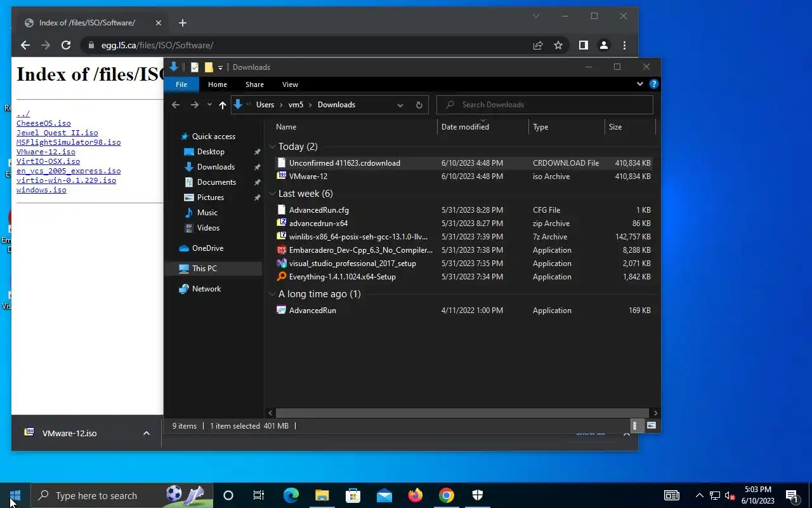812x508 pixels.
Task: Click the Explorer back navigation arrow
Action: 176,105
